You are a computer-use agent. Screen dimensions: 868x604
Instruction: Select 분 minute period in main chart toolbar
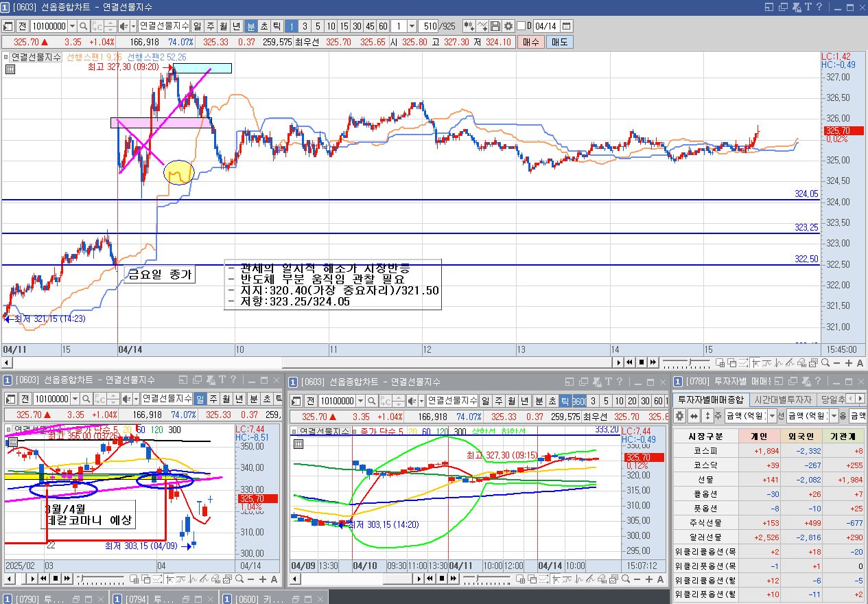click(250, 26)
